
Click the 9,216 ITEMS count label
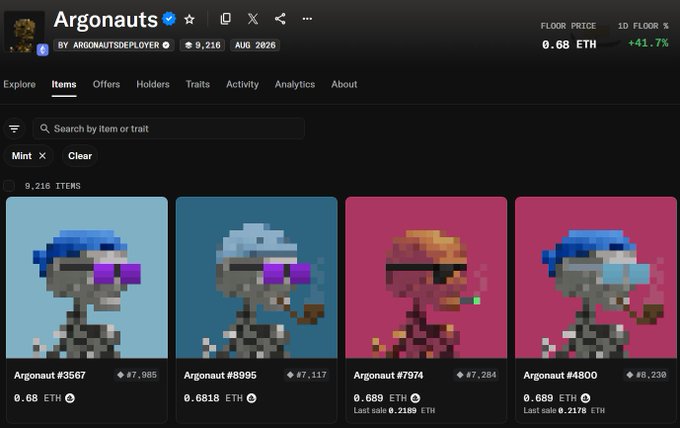pyautogui.click(x=52, y=186)
